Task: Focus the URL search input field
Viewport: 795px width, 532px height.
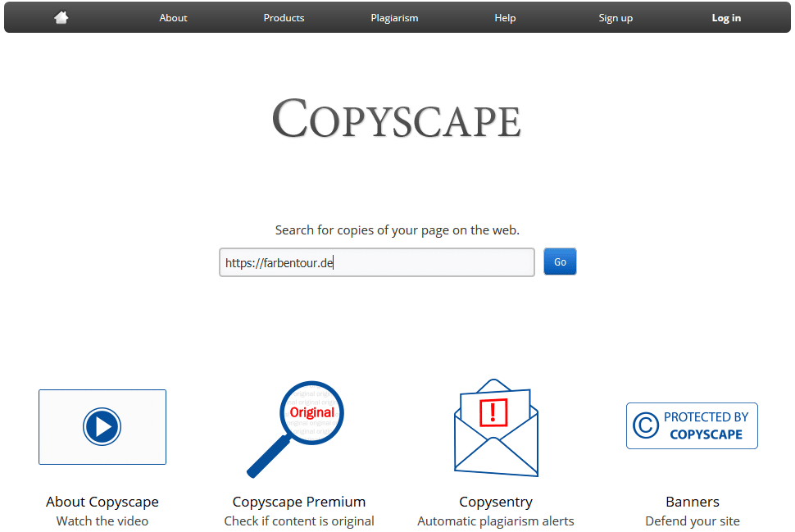Action: point(377,262)
